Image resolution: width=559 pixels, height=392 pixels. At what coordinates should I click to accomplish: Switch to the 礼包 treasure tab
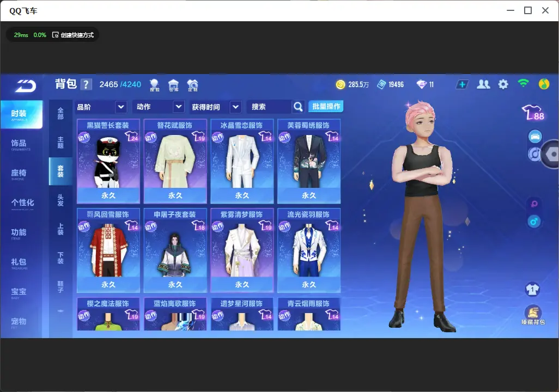tap(21, 263)
